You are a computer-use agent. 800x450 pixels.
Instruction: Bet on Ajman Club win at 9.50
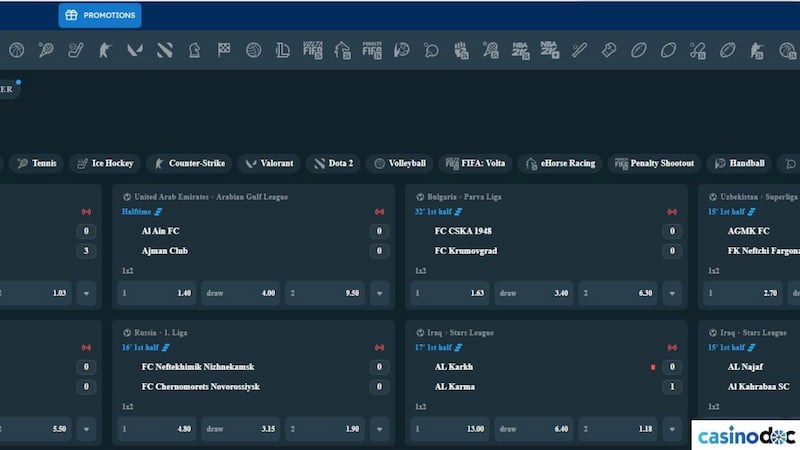tap(324, 293)
